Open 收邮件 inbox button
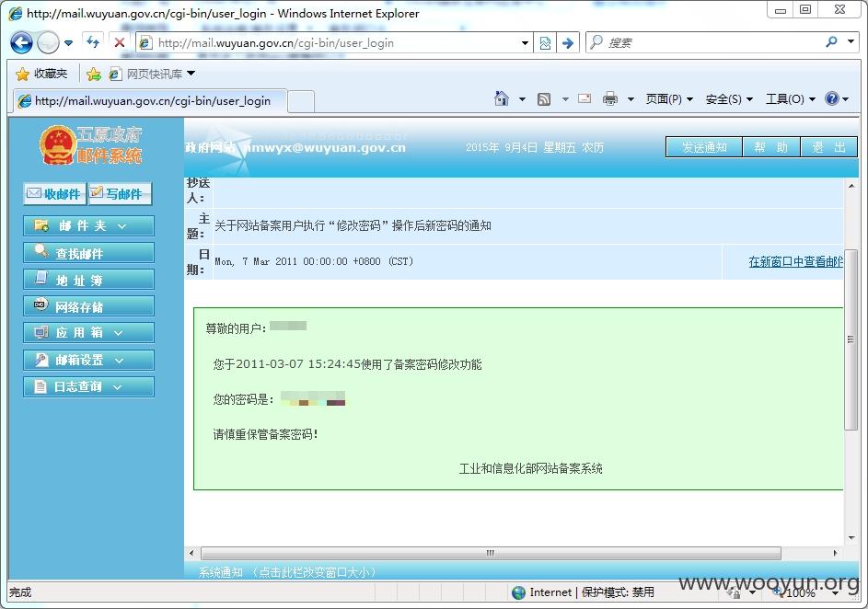The image size is (868, 609). point(54,193)
